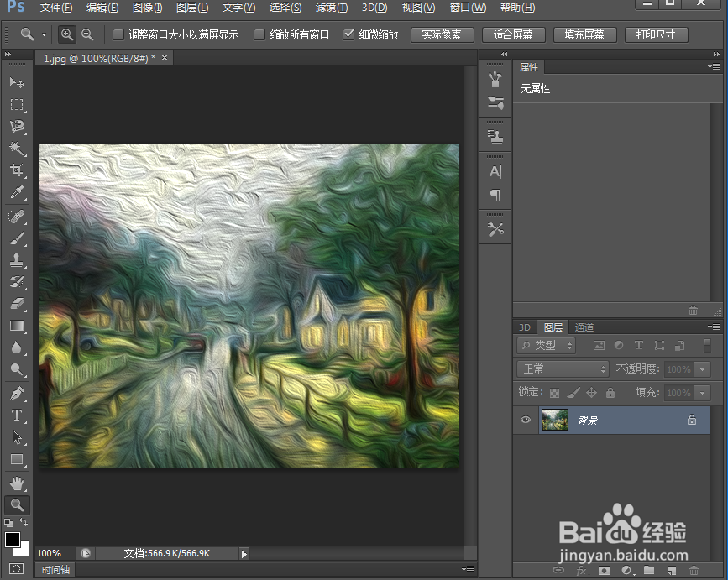Select the Gradient tool
This screenshot has height=580, width=728.
[x=17, y=326]
